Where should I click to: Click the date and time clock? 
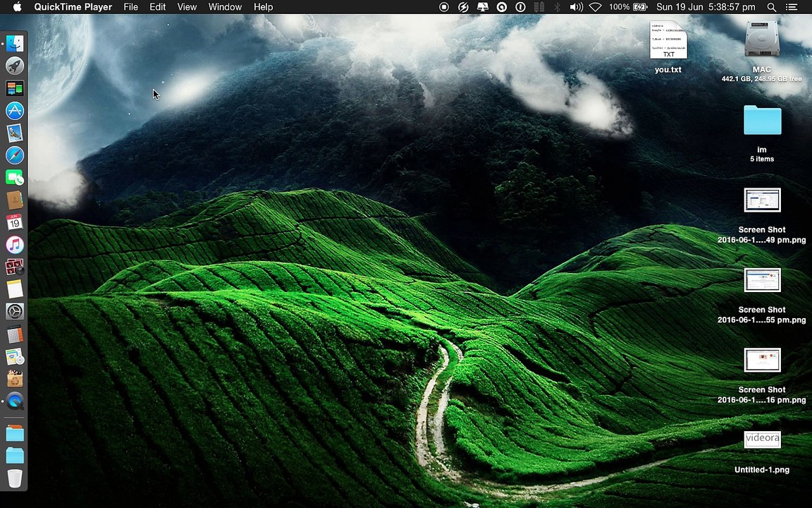coord(706,7)
